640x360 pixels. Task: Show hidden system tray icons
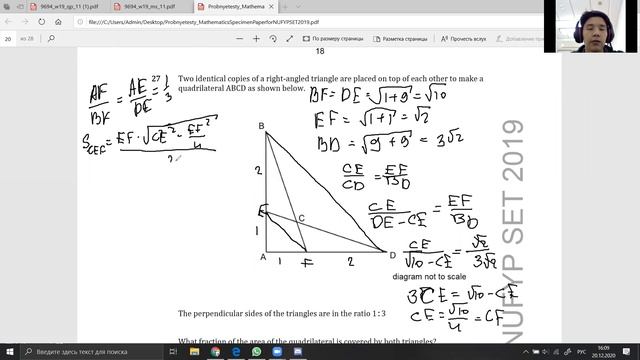[526, 351]
